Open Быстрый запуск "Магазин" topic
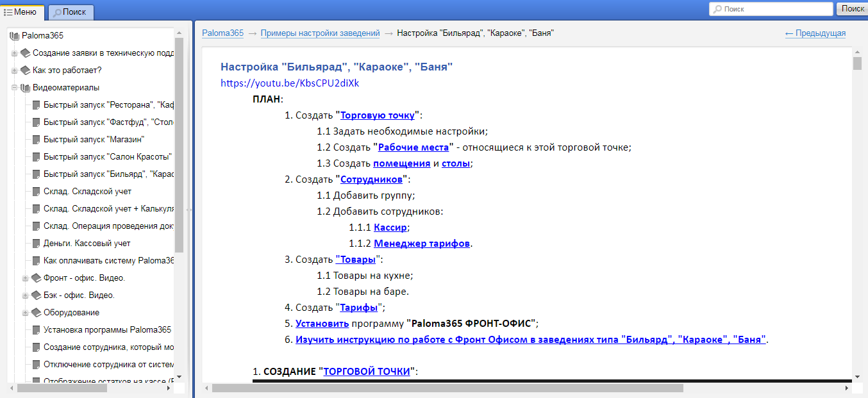The width and height of the screenshot is (868, 398). point(94,140)
